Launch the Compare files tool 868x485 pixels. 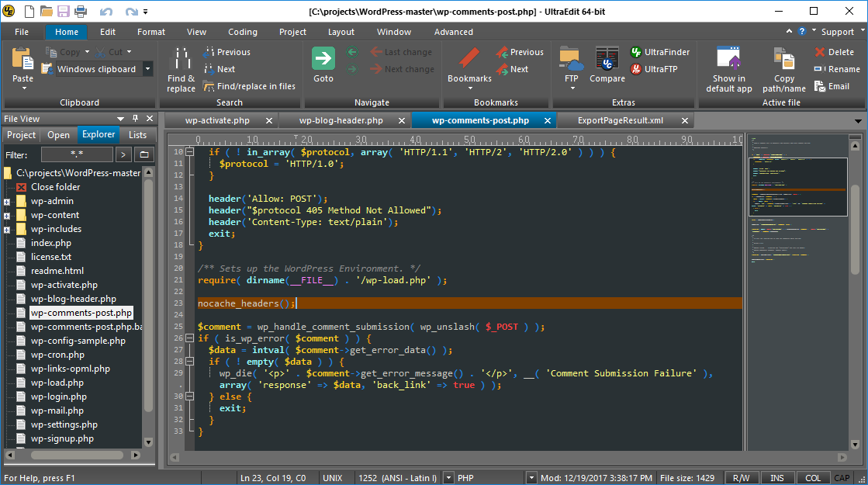[x=607, y=59]
